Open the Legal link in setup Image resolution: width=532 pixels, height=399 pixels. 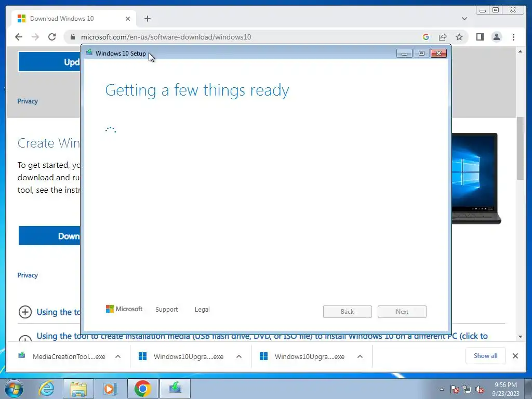coord(202,310)
